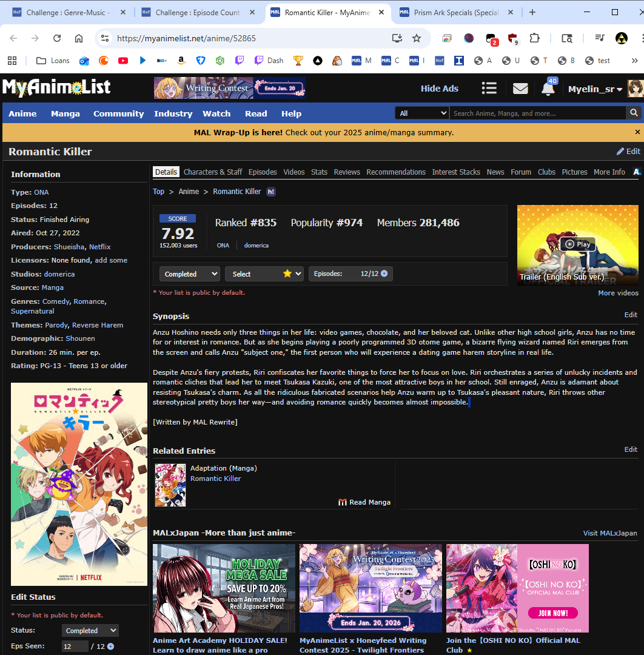This screenshot has height=655, width=644.
Task: Open MAL messages envelope icon
Action: click(x=520, y=89)
